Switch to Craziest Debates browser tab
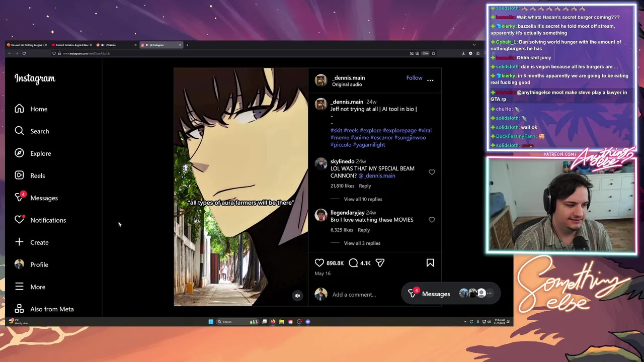This screenshot has height=362, width=644. [71, 45]
